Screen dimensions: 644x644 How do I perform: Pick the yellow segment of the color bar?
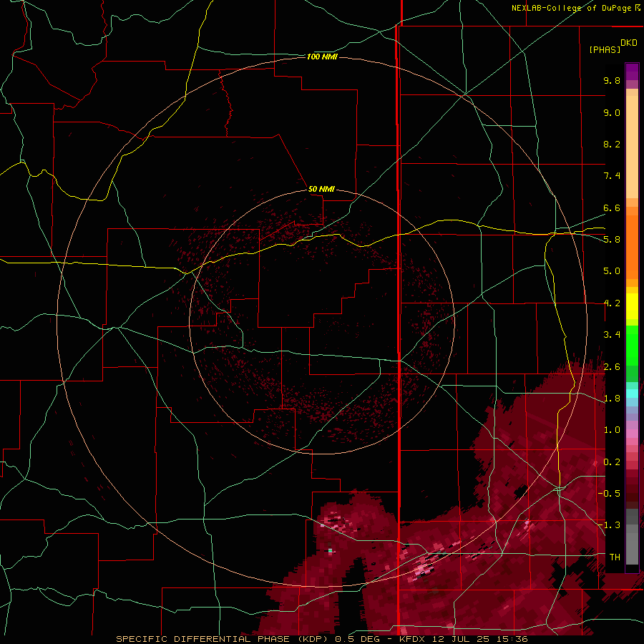pyautogui.click(x=632, y=306)
